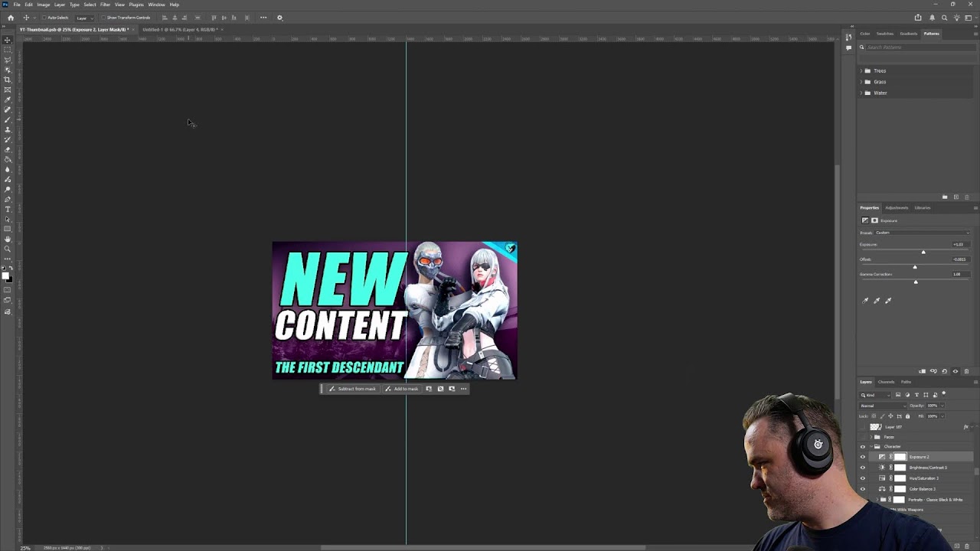This screenshot has height=551, width=980.
Task: Select the Hand tool
Action: point(8,239)
